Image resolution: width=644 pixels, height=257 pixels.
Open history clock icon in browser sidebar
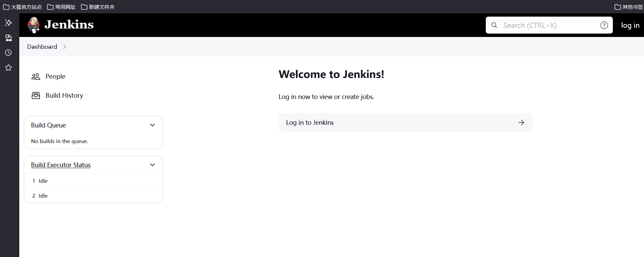[x=8, y=53]
